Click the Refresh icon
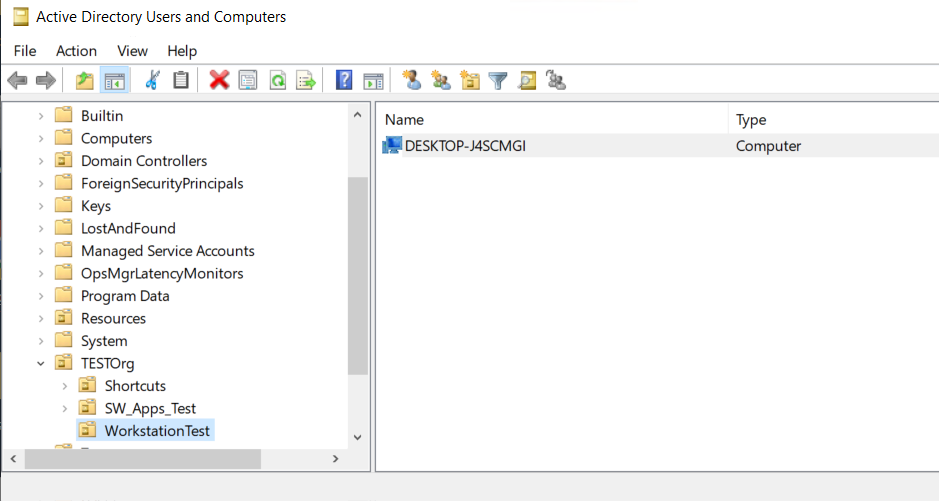 click(278, 80)
